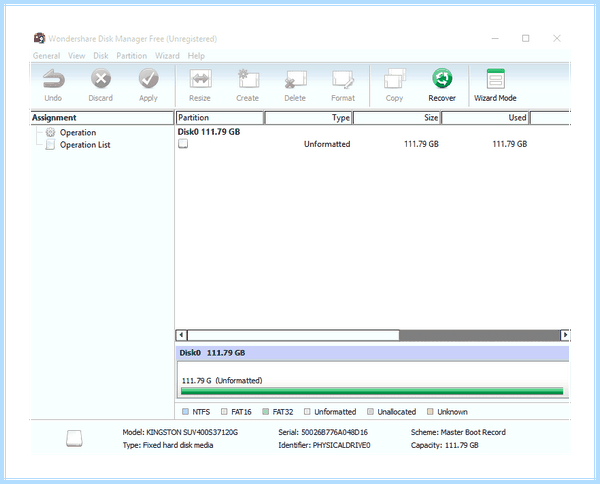Click the Identifier: PHYSICALDRIVE0 text
Screen dimensions: 600x484
[x=324, y=445]
